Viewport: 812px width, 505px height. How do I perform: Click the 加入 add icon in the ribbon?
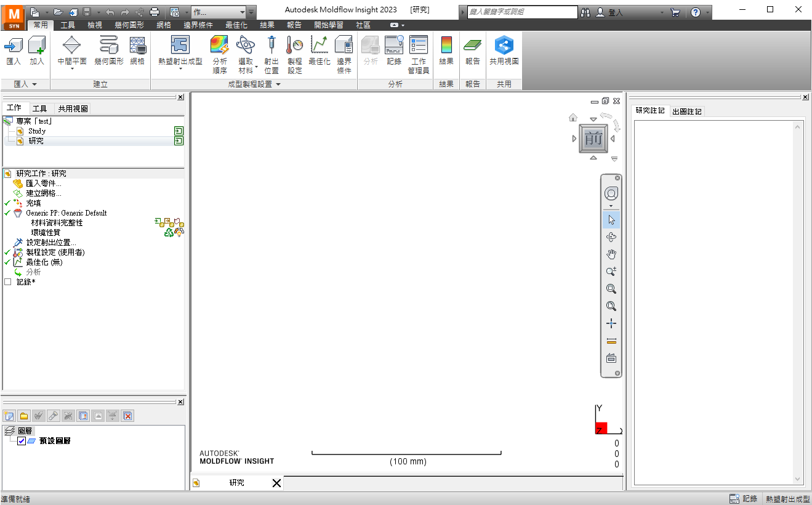[x=37, y=49]
